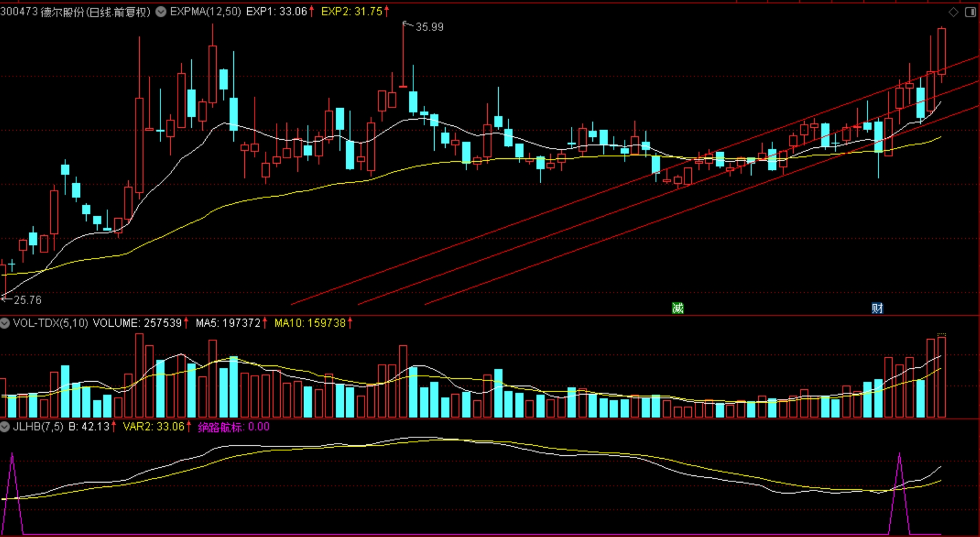Open the JLHB indicator dropdown arrow
Screen dimensions: 980x537
(5, 426)
